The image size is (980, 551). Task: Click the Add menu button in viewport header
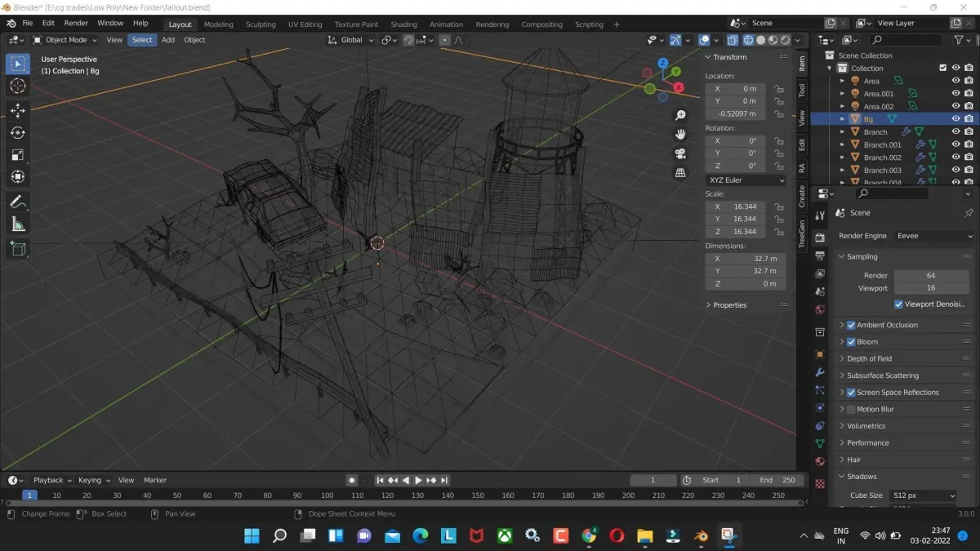click(167, 40)
